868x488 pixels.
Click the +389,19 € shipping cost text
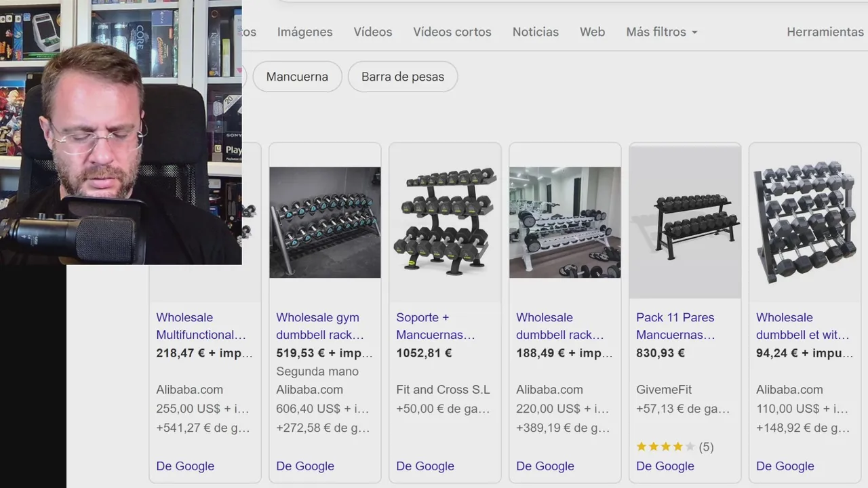(x=563, y=428)
